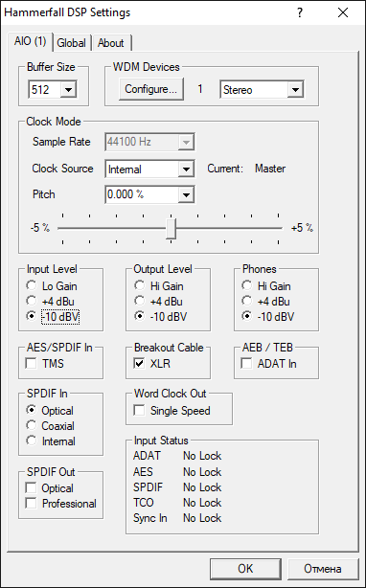
Task: Click the Отмена cancel button
Action: pos(323,569)
